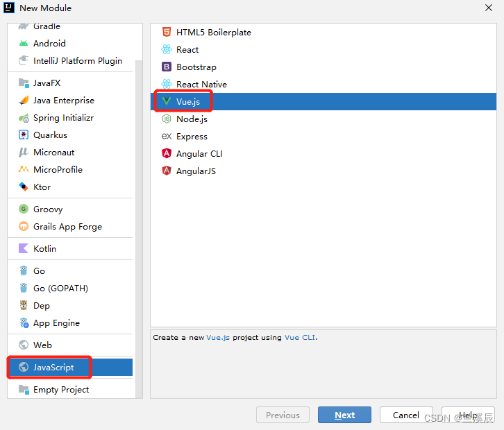The image size is (504, 430).
Task: Open the Vue.js link in the description
Action: pos(217,338)
